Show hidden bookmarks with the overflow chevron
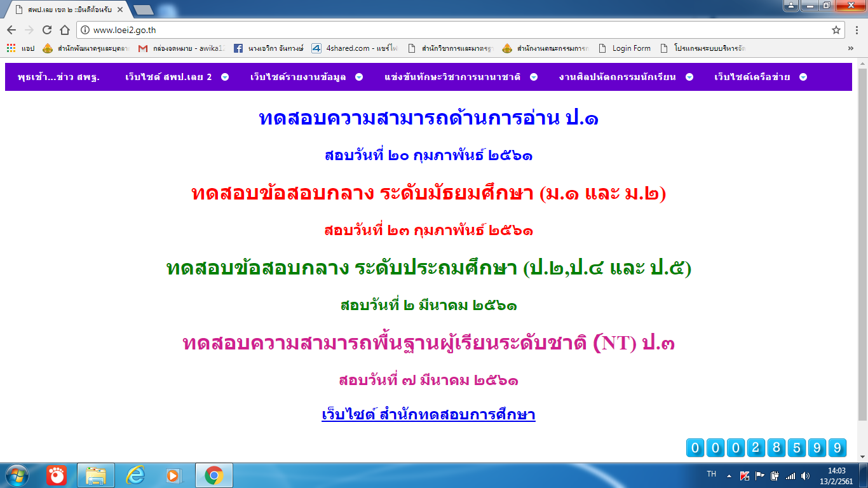This screenshot has height=488, width=868. [851, 48]
